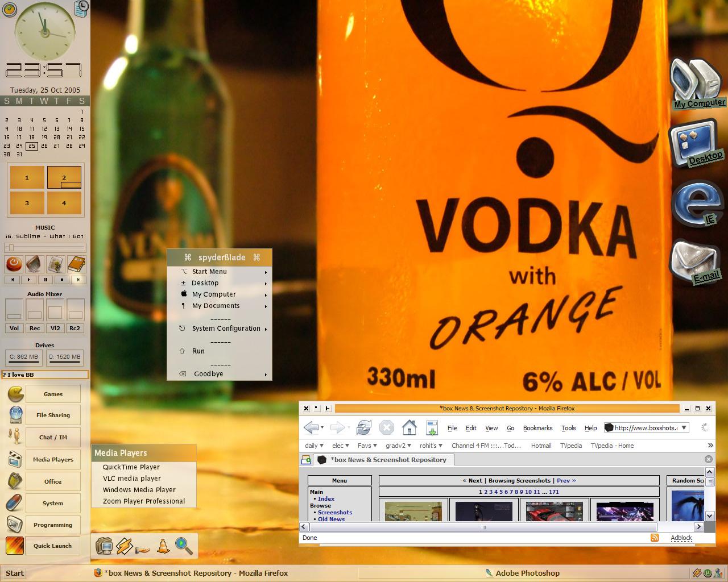Show more bookmarks via double chevron
The height and width of the screenshot is (582, 728).
710,446
